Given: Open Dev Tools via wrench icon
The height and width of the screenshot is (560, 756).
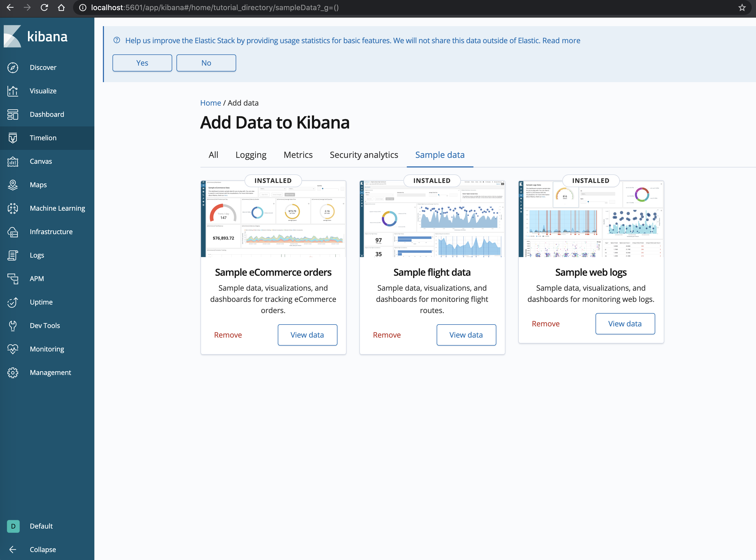Looking at the screenshot, I should coord(13,326).
